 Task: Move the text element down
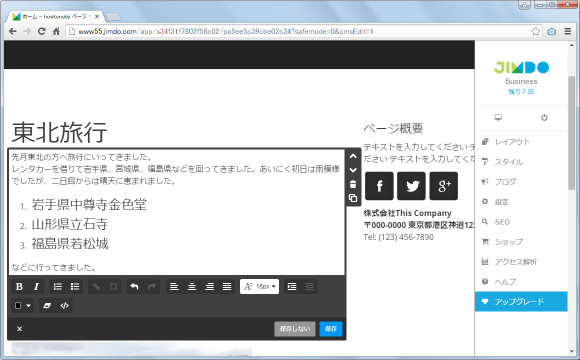tap(353, 170)
